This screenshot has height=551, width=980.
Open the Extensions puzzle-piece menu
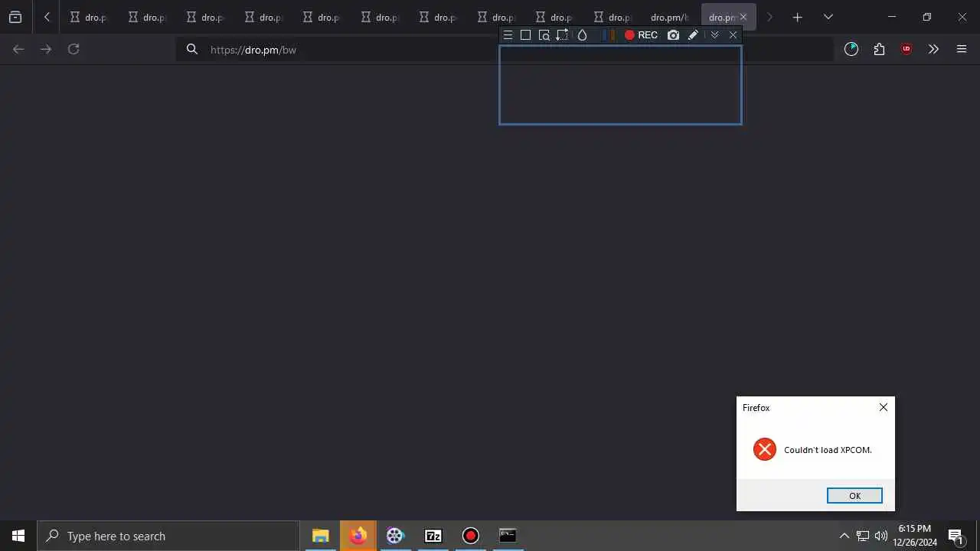pos(879,49)
